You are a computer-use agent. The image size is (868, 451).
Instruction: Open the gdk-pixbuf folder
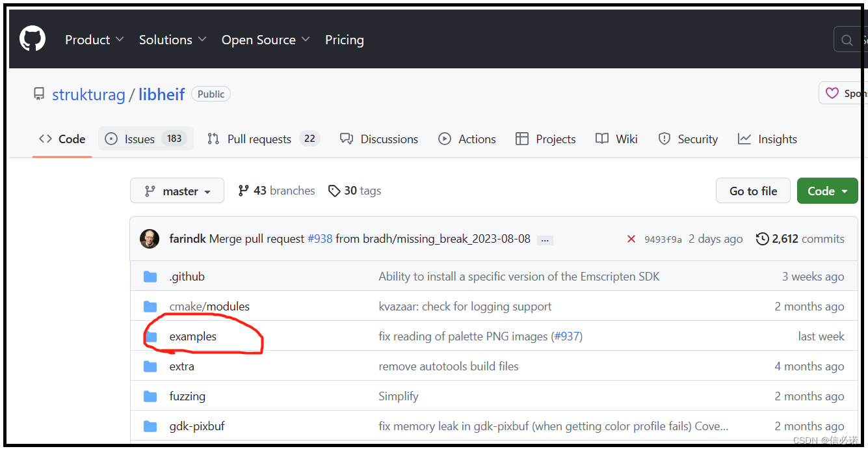(x=197, y=426)
